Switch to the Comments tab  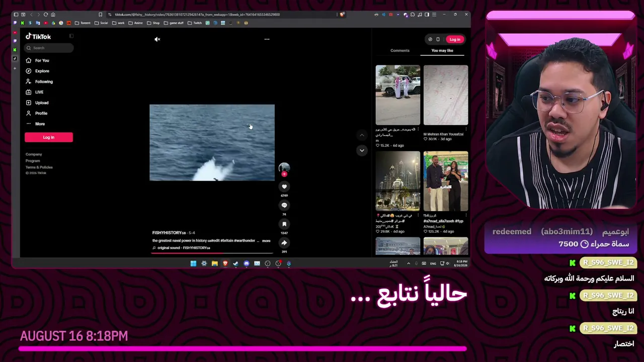[400, 51]
